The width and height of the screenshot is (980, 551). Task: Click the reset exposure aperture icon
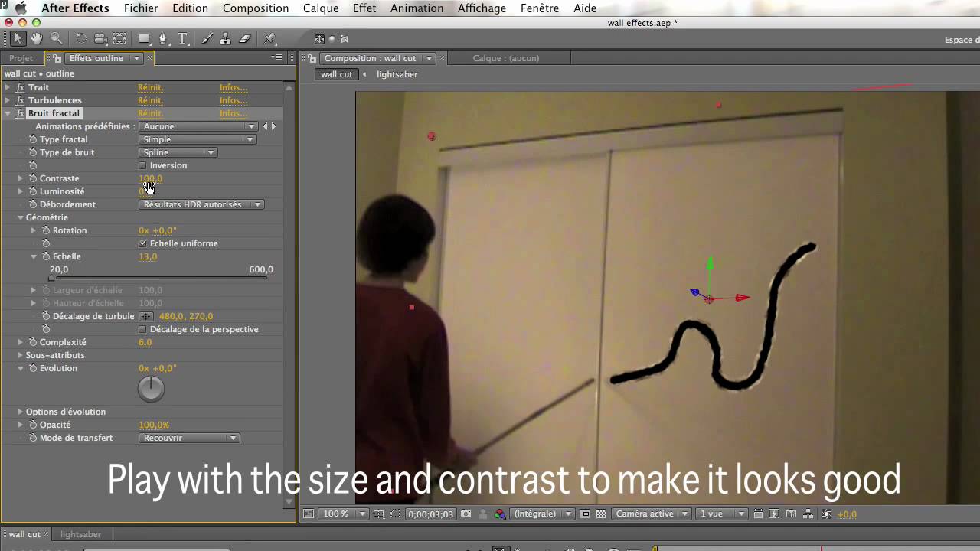click(x=828, y=514)
